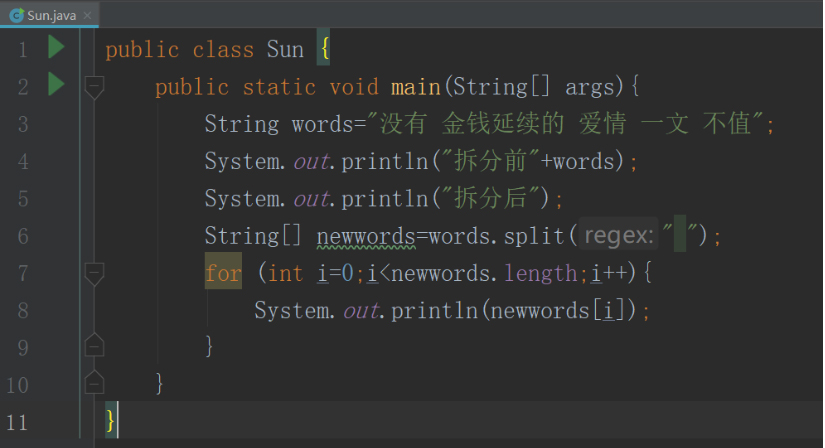The height and width of the screenshot is (448, 825).
Task: Click the closing brace on line 11
Action: click(x=110, y=421)
